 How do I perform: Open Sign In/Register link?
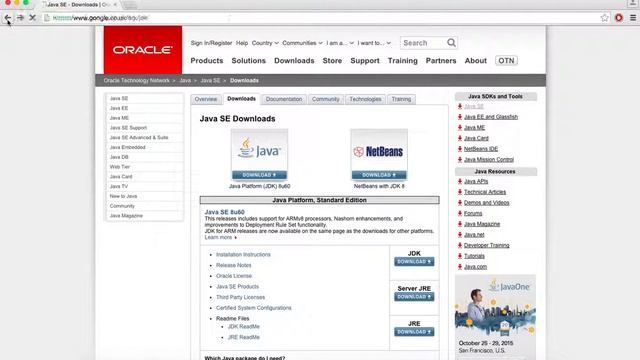[211, 43]
